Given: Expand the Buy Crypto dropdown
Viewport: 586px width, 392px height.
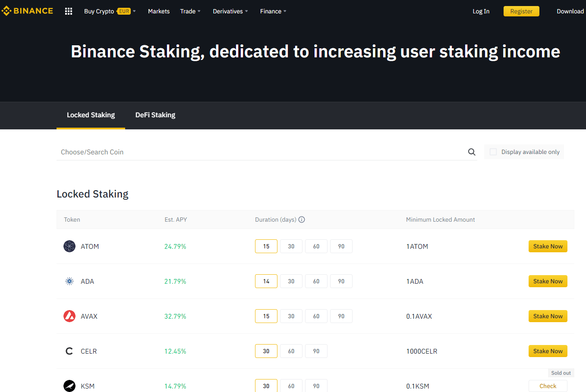Looking at the screenshot, I should pos(110,11).
